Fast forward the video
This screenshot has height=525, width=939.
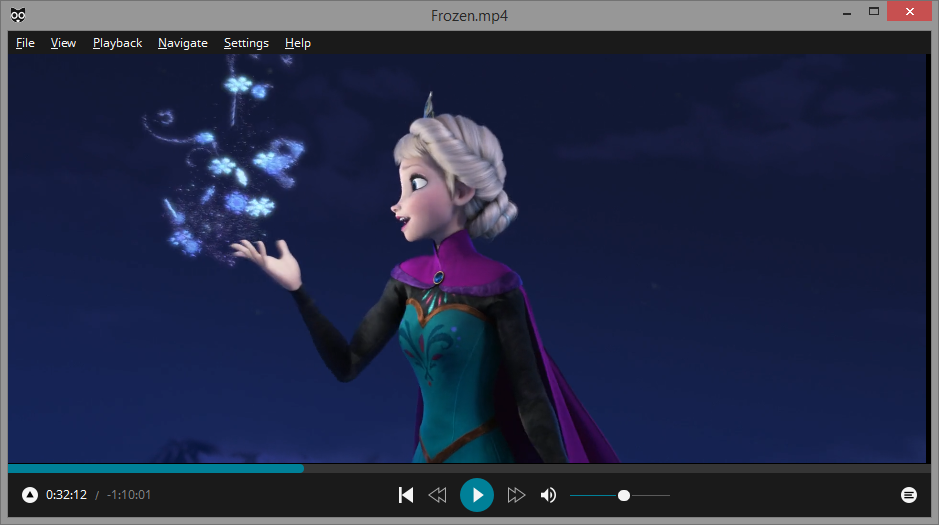[x=516, y=495]
